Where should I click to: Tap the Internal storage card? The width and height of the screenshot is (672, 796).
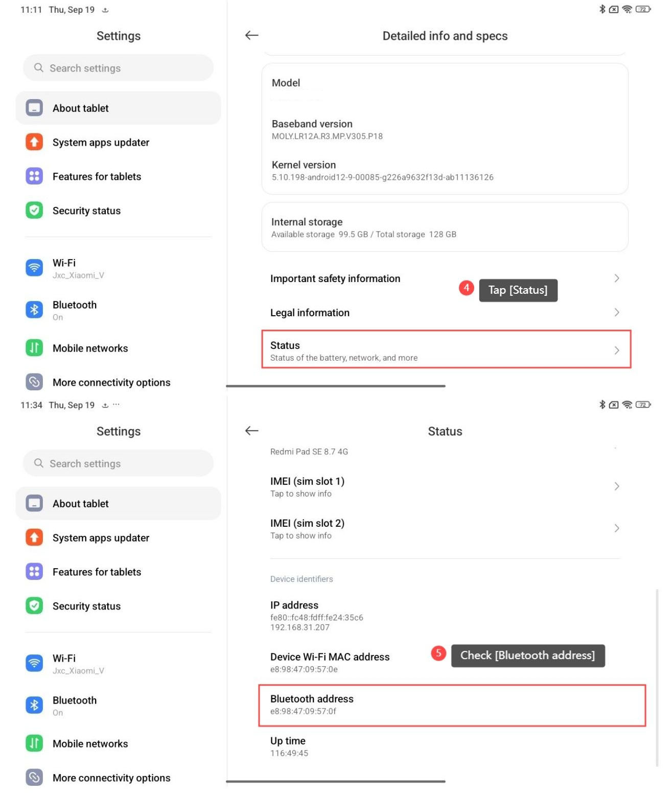tap(445, 227)
